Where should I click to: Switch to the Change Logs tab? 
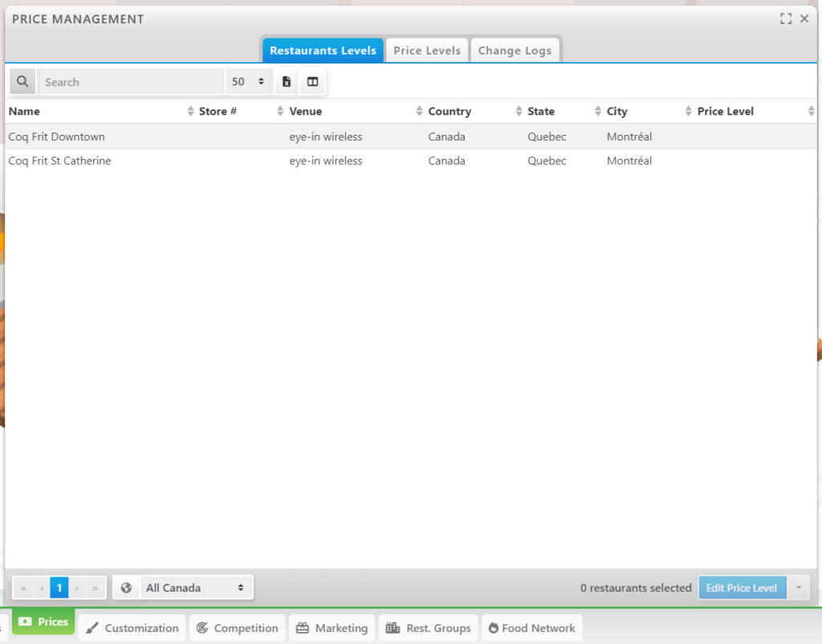tap(515, 51)
